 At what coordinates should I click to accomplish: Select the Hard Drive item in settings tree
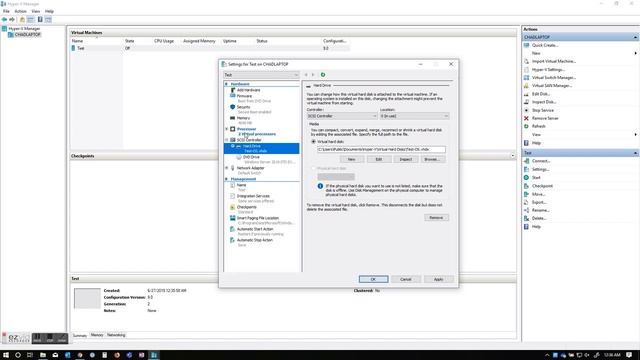coord(261,148)
